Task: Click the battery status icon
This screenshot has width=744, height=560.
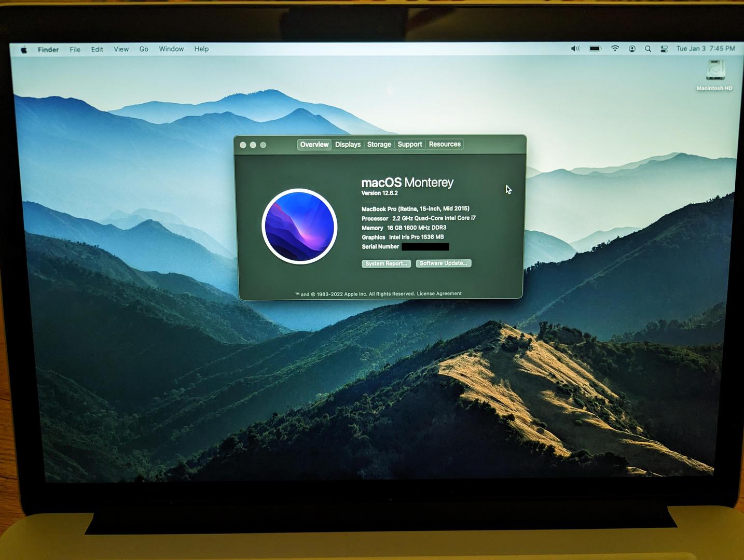Action: coord(595,49)
